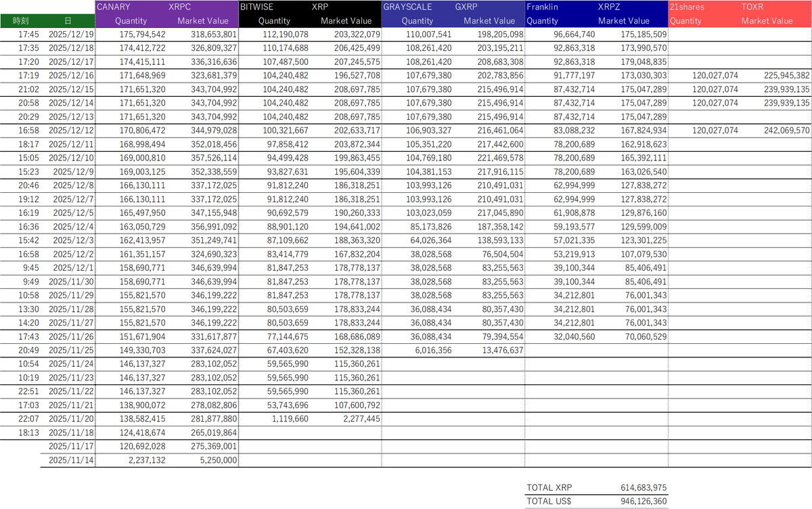Select GRAYSCALE market value 221,469,578

click(x=499, y=158)
